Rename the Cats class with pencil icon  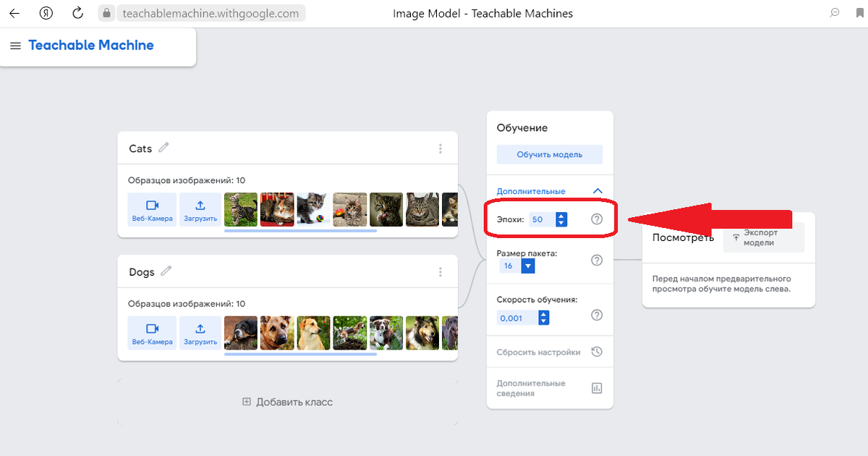164,148
